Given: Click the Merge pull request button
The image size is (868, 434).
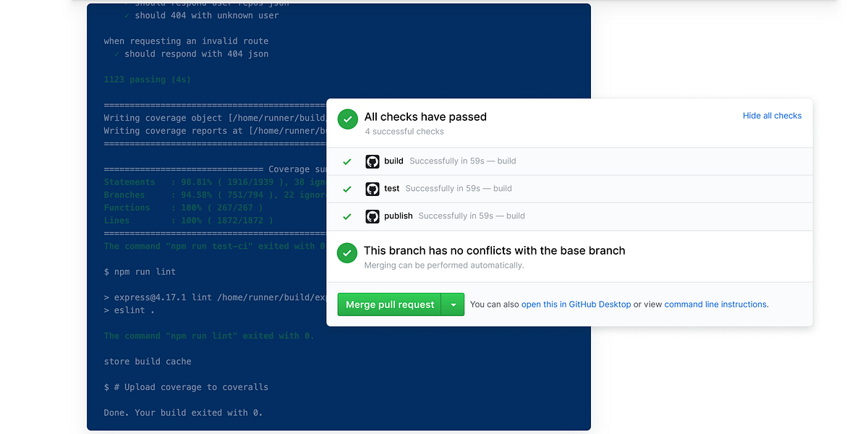Looking at the screenshot, I should pos(390,305).
